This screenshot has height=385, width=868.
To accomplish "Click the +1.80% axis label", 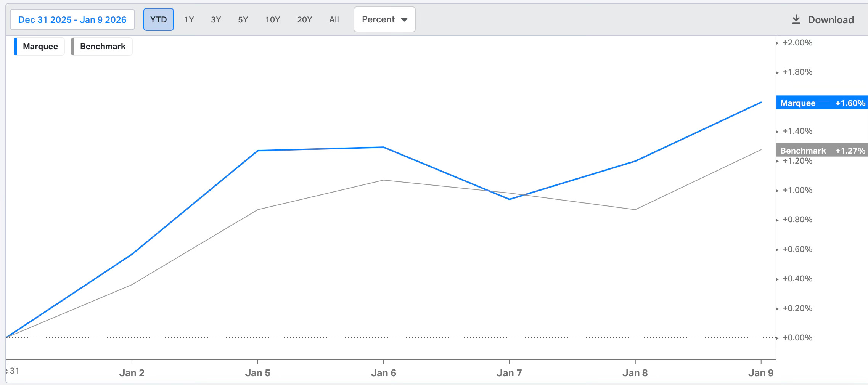I will click(797, 72).
